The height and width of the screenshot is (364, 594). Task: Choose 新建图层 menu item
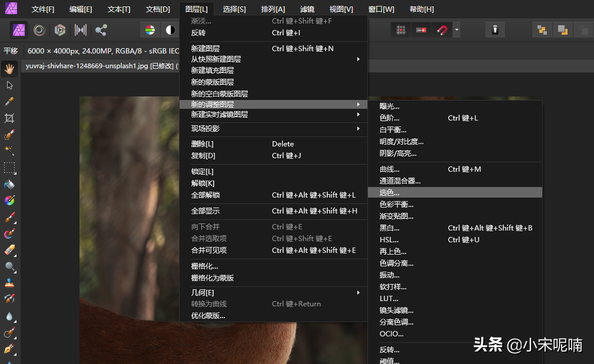273,48
